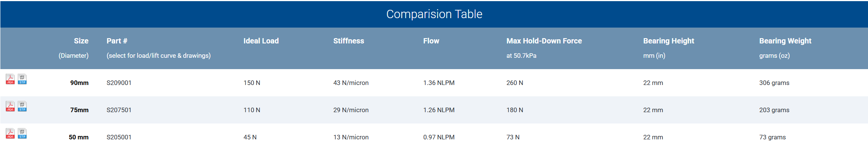868x159 pixels.
Task: Click the Bearing Weight column header
Action: 785,41
